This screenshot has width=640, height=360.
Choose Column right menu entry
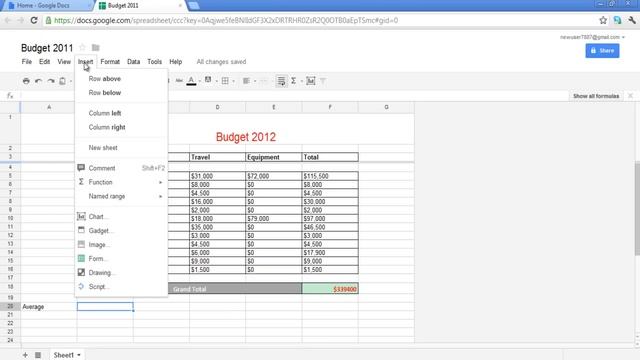(121, 127)
